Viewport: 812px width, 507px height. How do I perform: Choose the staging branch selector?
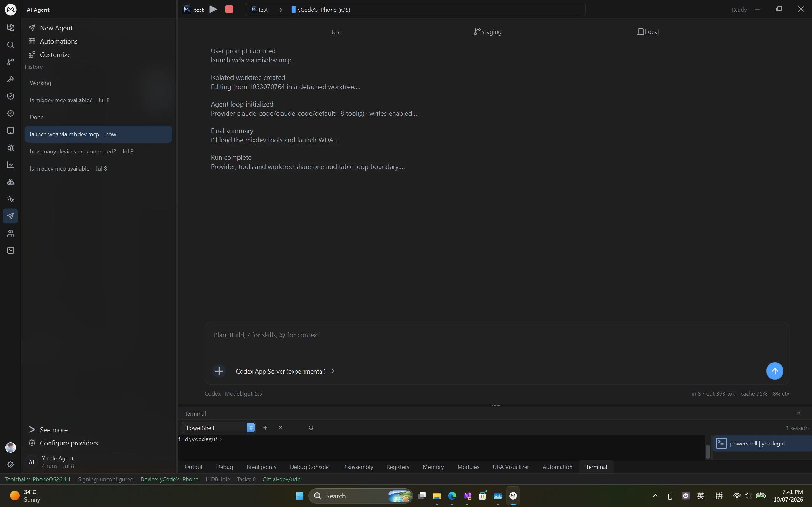coord(487,32)
